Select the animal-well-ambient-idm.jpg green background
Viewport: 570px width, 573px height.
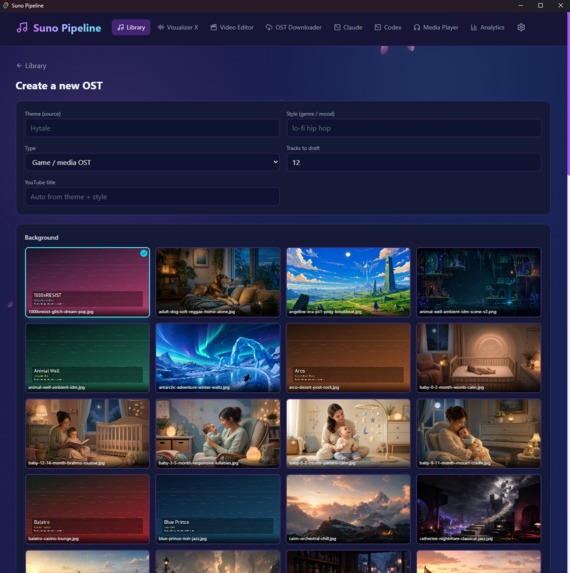pyautogui.click(x=87, y=358)
